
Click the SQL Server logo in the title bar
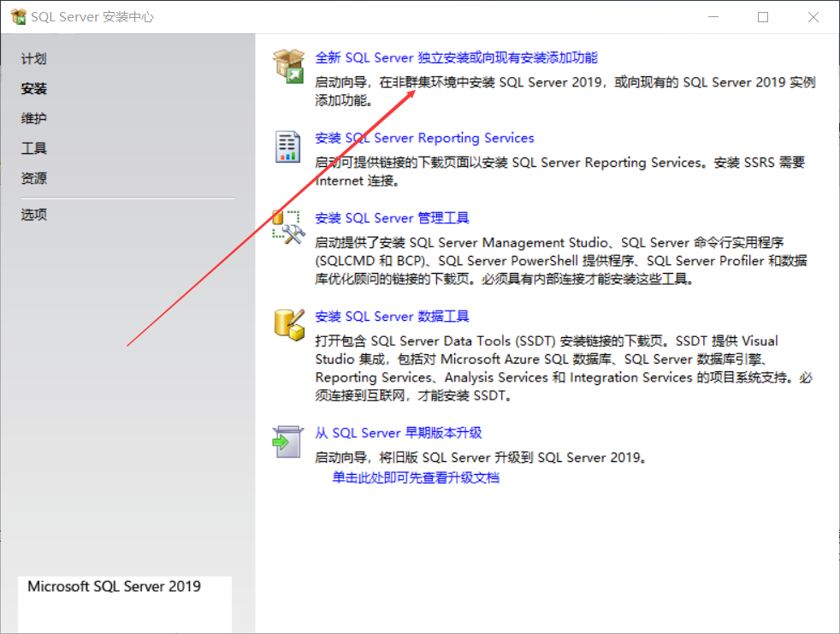(x=16, y=15)
